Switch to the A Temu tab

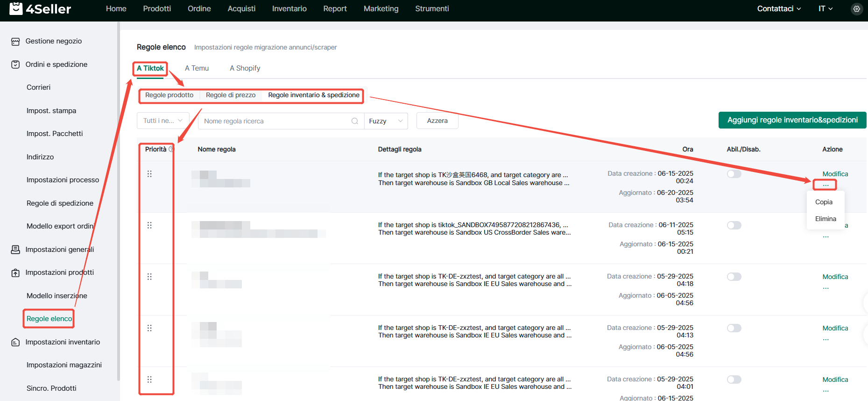click(197, 68)
